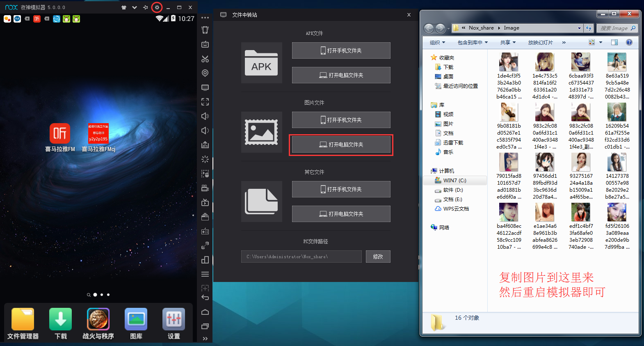The width and height of the screenshot is (644, 346).
Task: Click the scissors screenshot icon in sidebar
Action: (205, 59)
